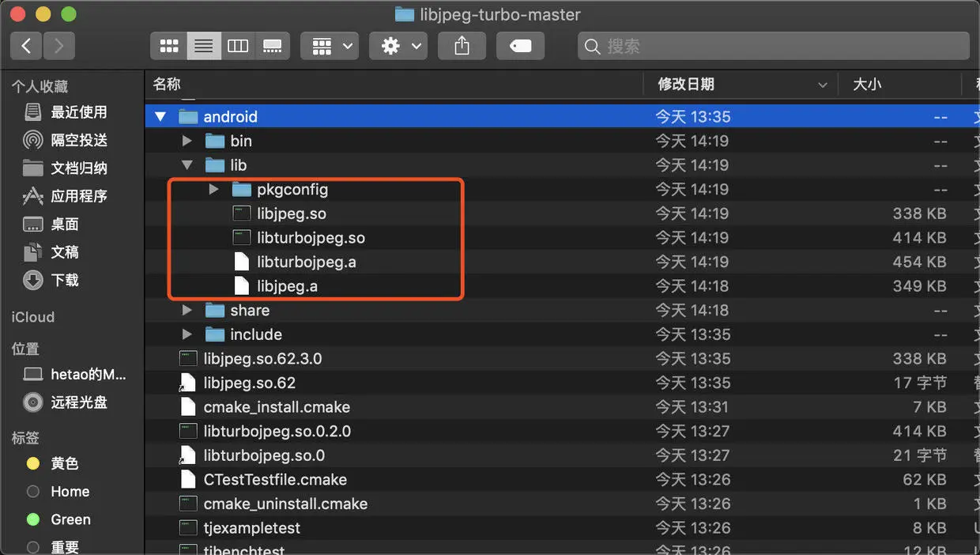The width and height of the screenshot is (980, 555).
Task: Click the edit tags toolbar button
Action: click(520, 46)
